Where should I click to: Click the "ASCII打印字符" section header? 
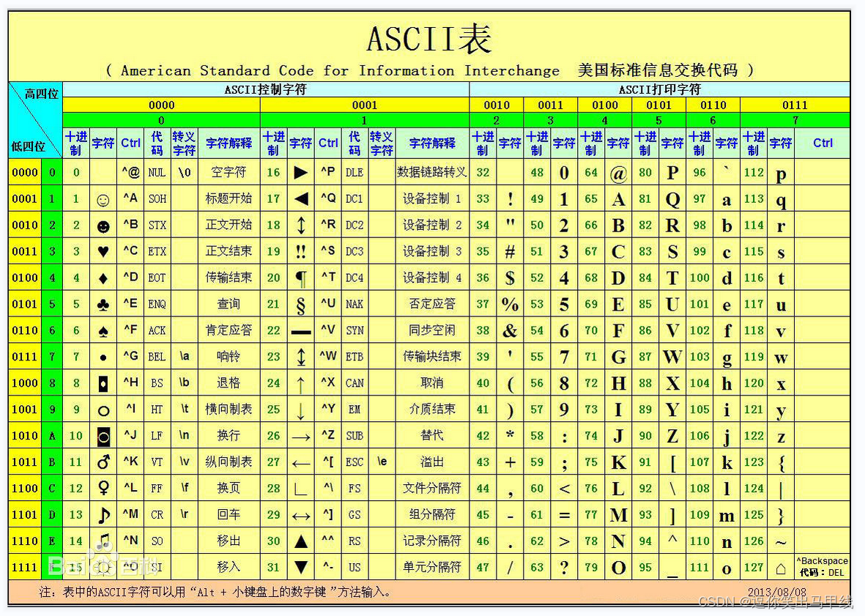click(x=660, y=89)
